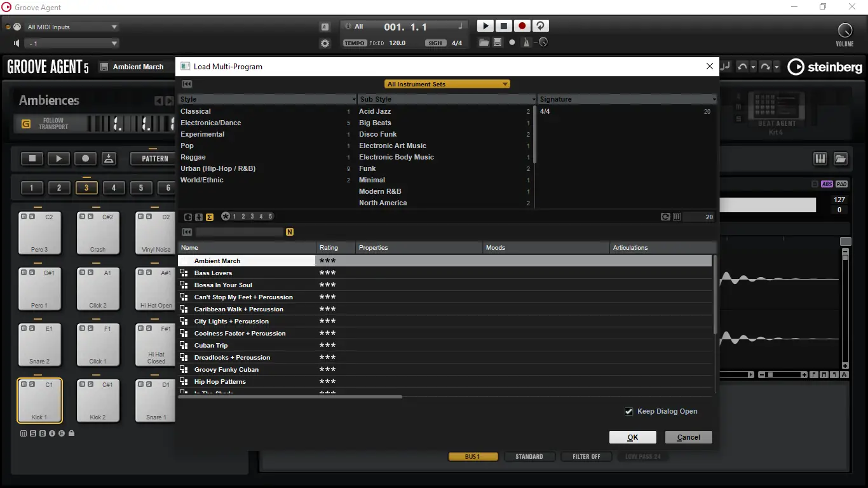
Task: Expand the Signature column dropdown arrow
Action: point(714,100)
